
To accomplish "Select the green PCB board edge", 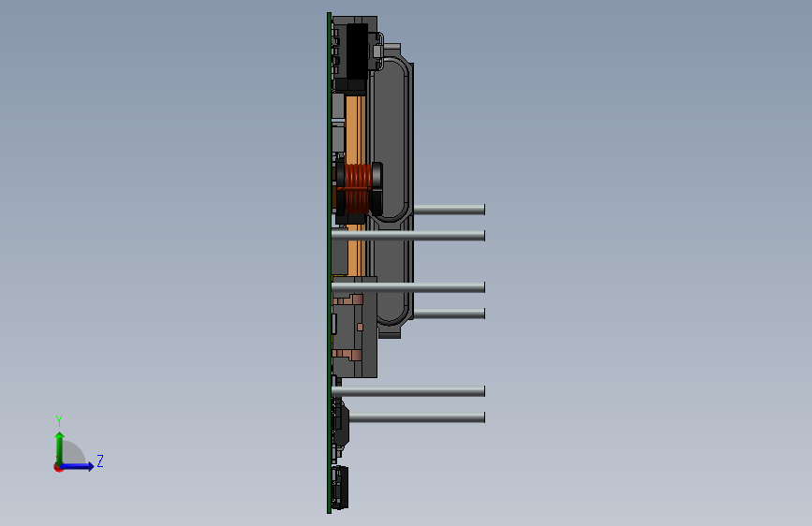I will click(x=329, y=263).
